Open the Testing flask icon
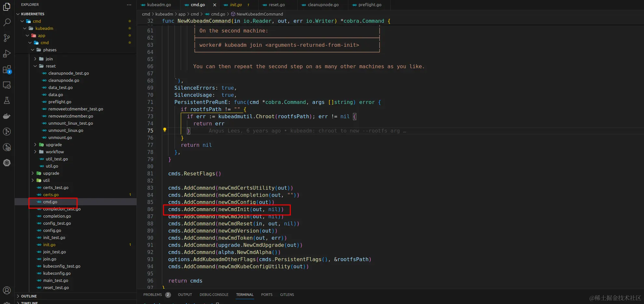644x304 pixels. tap(7, 100)
